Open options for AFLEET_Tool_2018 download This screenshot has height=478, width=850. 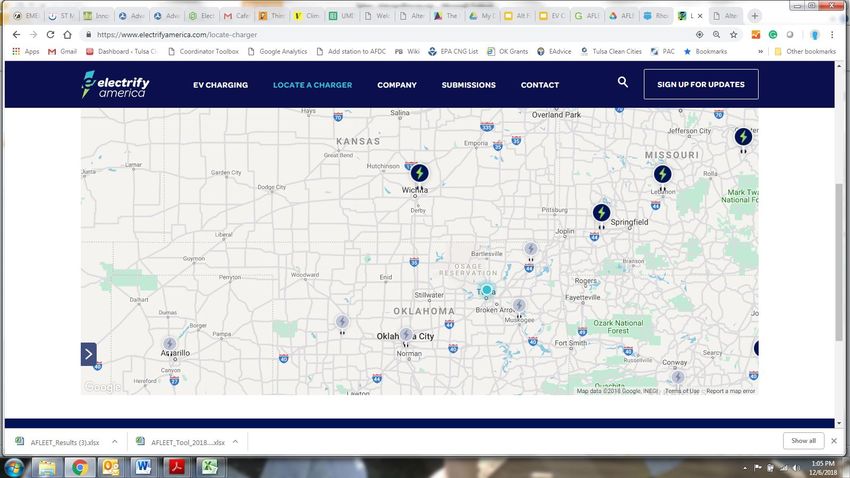coord(235,442)
